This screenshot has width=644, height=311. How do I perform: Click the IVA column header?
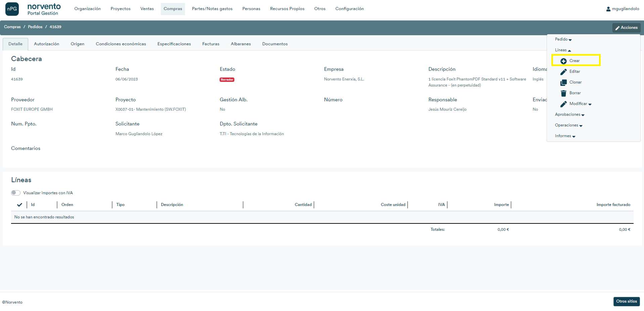[x=442, y=205]
